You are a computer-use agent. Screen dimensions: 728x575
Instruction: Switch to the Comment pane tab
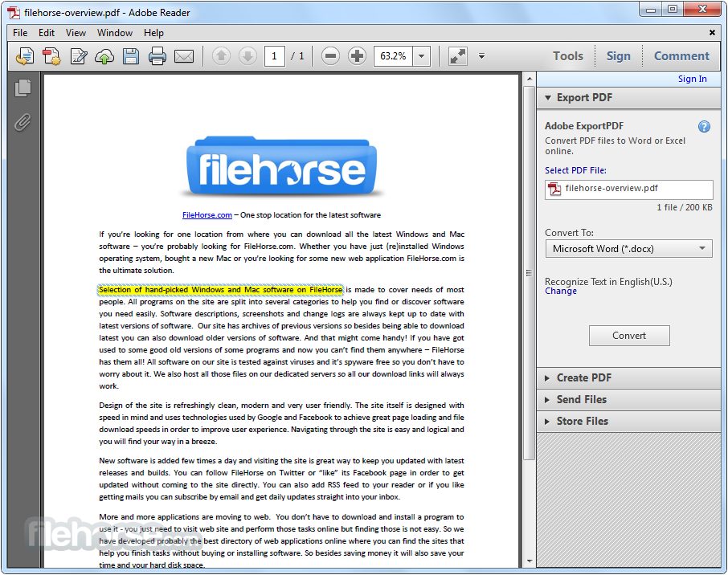681,56
